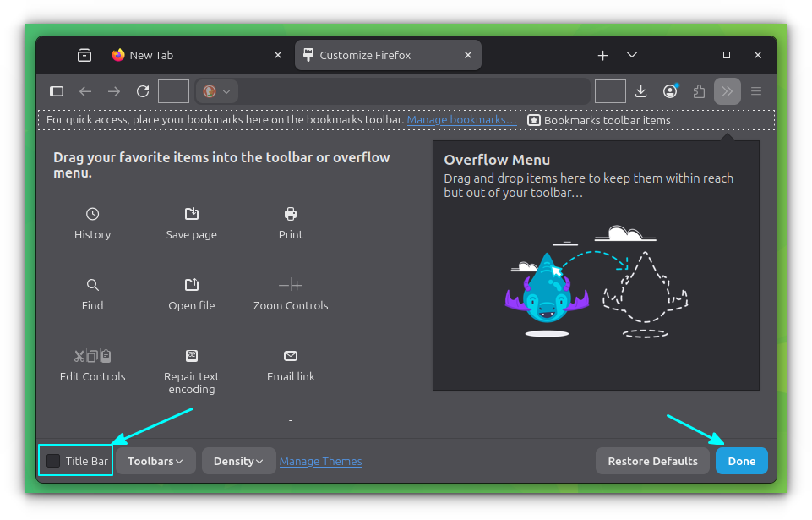Image resolution: width=812 pixels, height=520 pixels.
Task: Click the Firefox account profile icon
Action: click(x=670, y=91)
